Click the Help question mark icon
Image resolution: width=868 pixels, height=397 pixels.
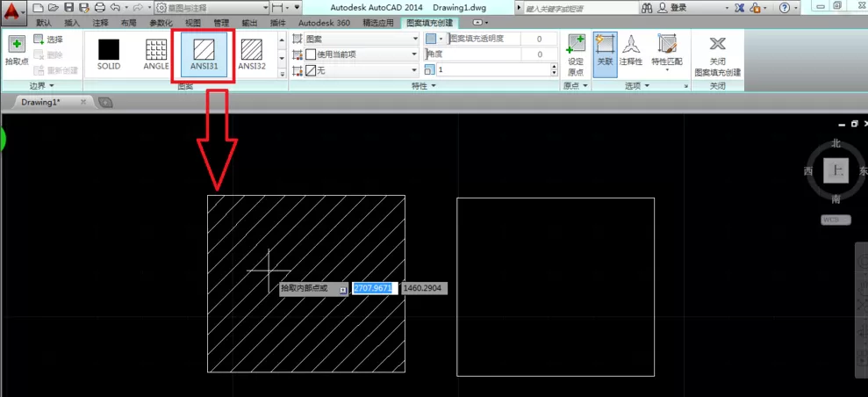point(785,8)
